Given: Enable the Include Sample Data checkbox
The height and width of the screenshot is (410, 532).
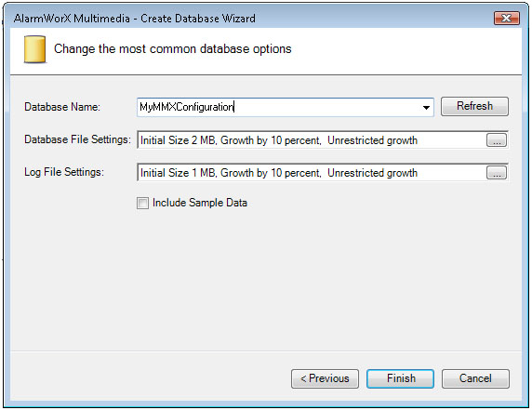Looking at the screenshot, I should pos(142,203).
